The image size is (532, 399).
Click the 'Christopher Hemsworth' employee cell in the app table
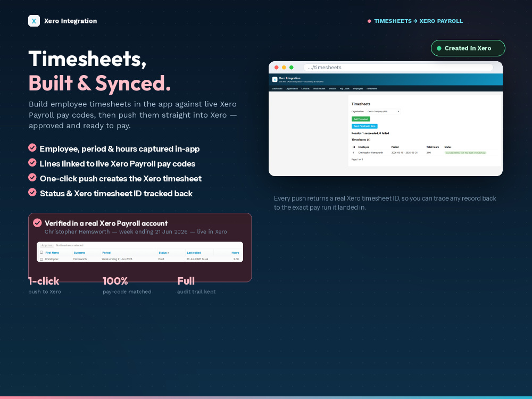(x=370, y=153)
